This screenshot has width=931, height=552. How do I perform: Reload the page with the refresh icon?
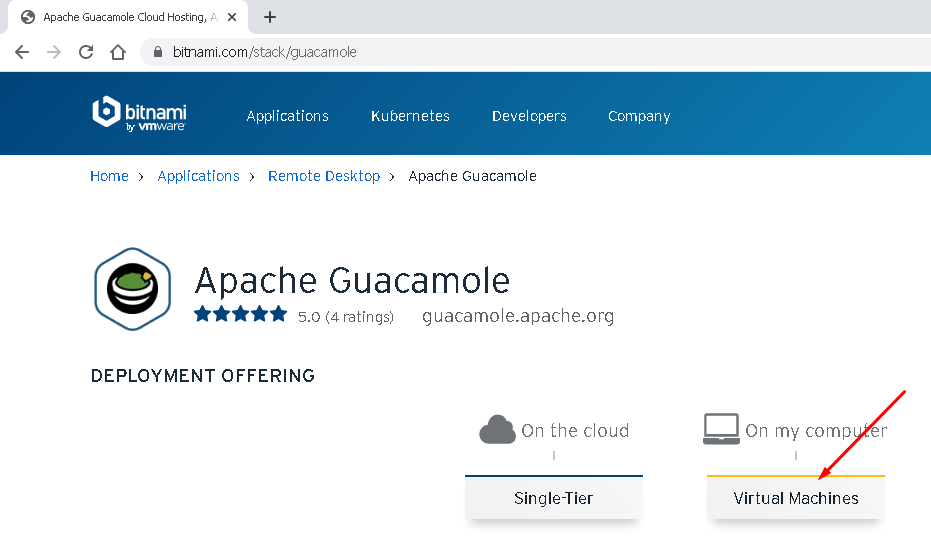point(86,52)
